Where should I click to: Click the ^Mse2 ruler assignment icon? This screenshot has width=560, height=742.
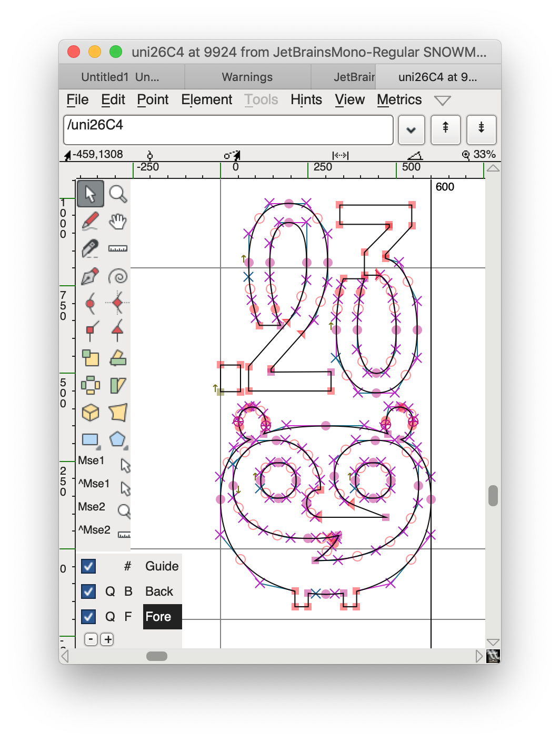(124, 535)
